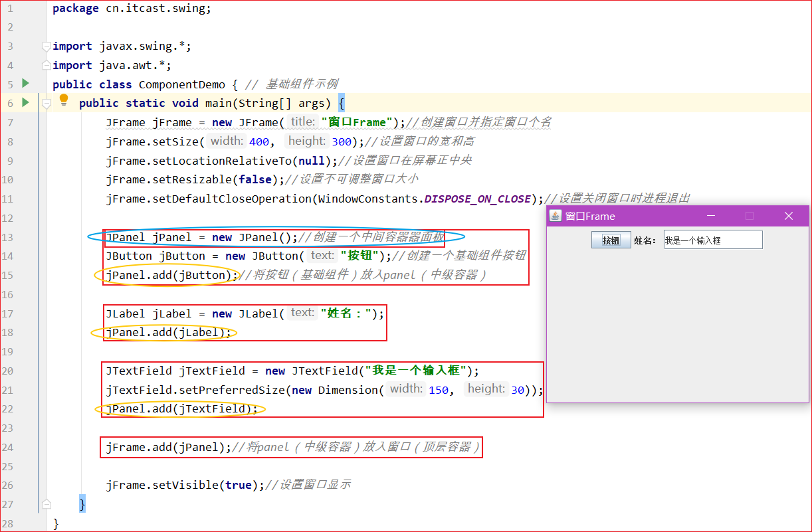The width and height of the screenshot is (812, 532).
Task: Collapse the main method body using fold marker on line 6
Action: pyautogui.click(x=47, y=104)
